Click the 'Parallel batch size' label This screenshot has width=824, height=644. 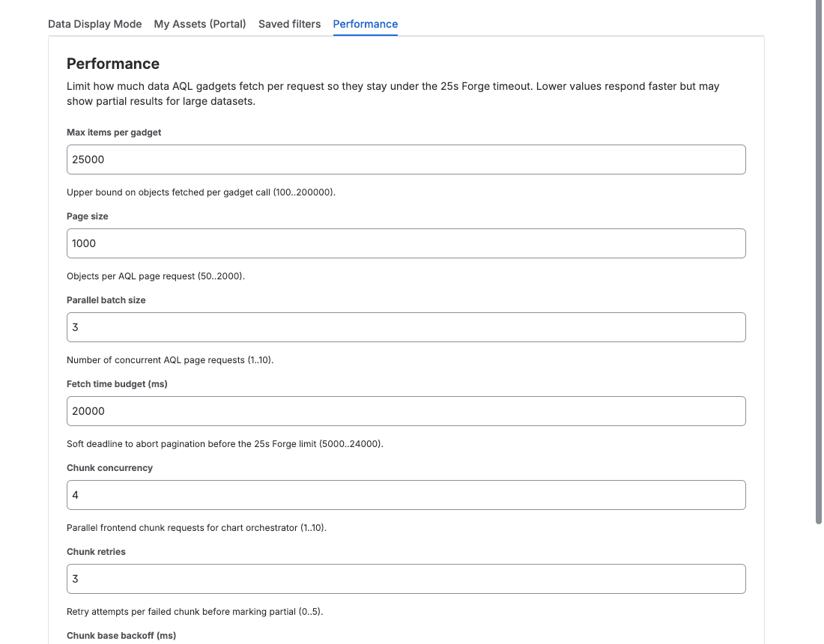coord(106,300)
